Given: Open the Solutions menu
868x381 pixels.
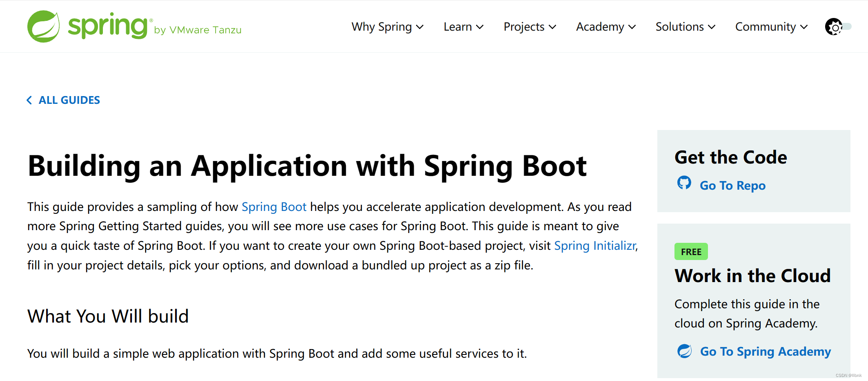Looking at the screenshot, I should pos(685,27).
